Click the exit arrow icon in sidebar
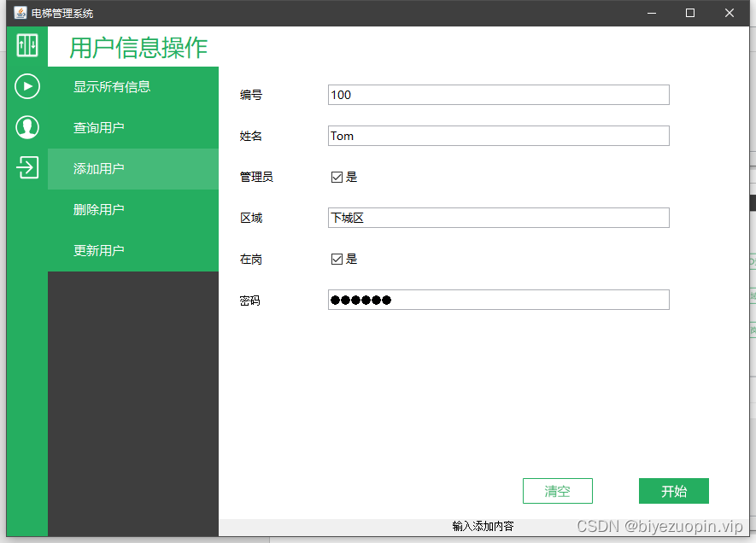Image resolution: width=756 pixels, height=543 pixels. click(26, 168)
